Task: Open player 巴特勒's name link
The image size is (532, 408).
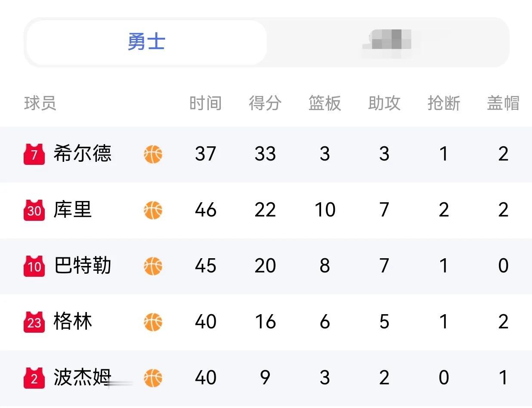Action: tap(83, 266)
